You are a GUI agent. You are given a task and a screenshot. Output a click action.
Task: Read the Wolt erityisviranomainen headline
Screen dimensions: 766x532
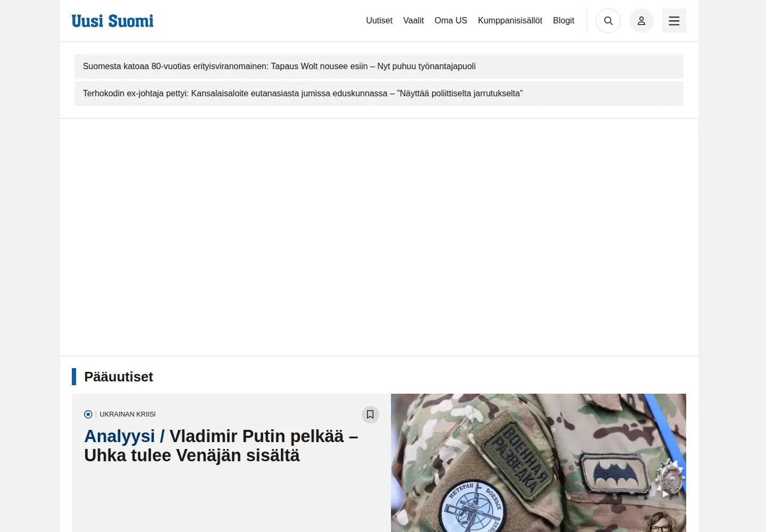(379, 66)
